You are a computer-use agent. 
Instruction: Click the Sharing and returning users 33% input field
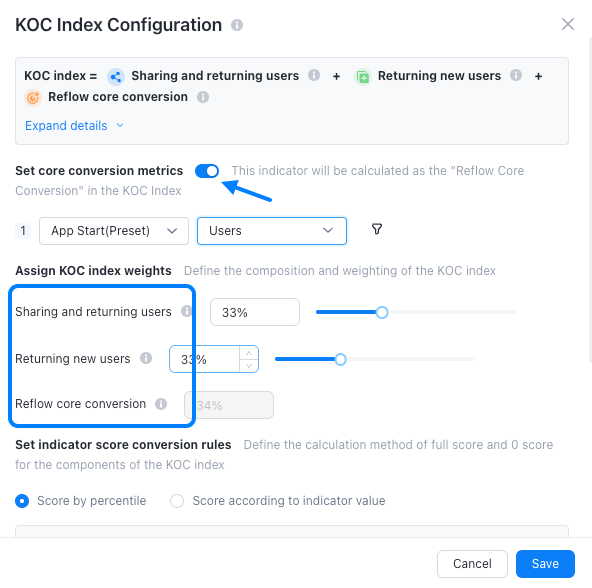pos(255,312)
